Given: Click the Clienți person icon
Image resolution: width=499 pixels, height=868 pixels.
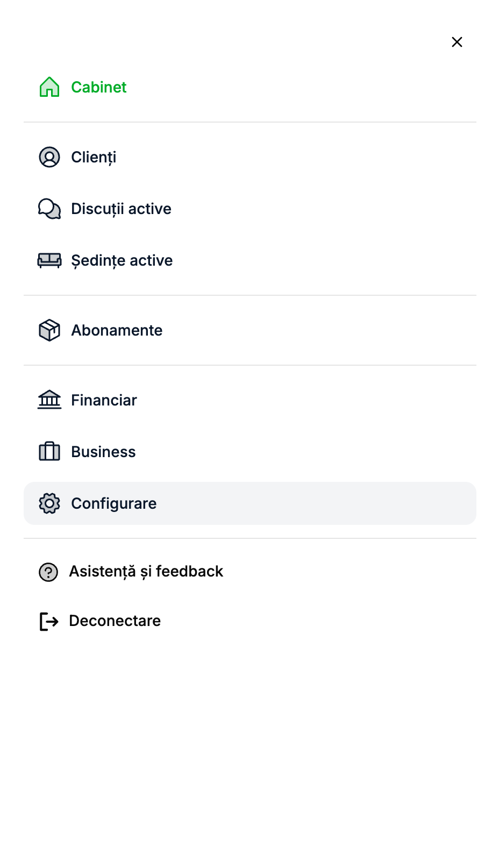Looking at the screenshot, I should coord(49,157).
